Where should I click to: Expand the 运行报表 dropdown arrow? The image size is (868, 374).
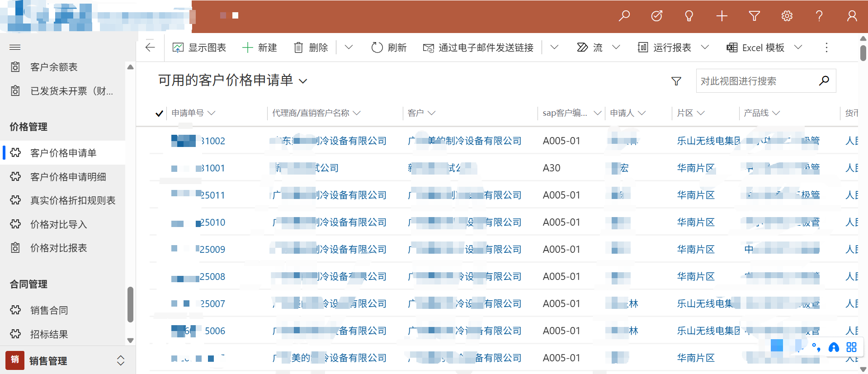coord(705,47)
